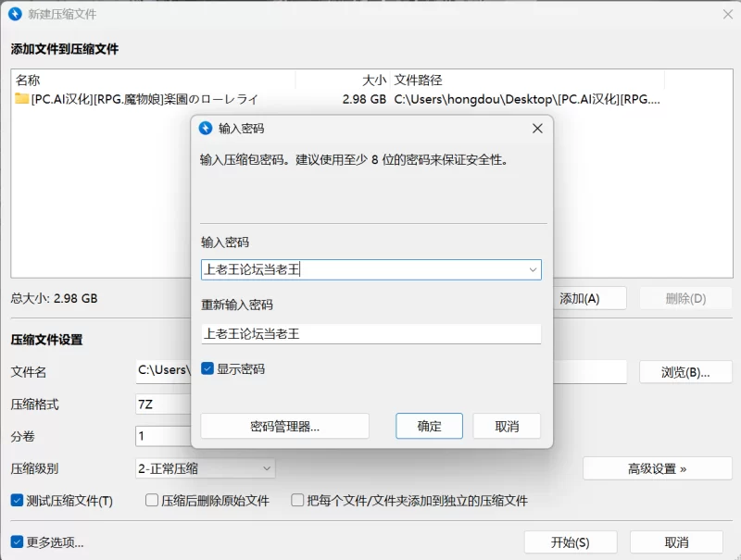Viewport: 741px width, 560px height.
Task: Enable 把每个文件/文件夹添加到独立的压缩文件 checkbox
Action: tap(297, 500)
